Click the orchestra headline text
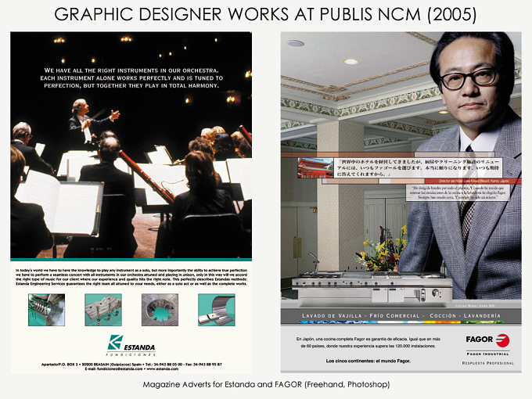The height and width of the screenshot is (399, 532). click(131, 78)
